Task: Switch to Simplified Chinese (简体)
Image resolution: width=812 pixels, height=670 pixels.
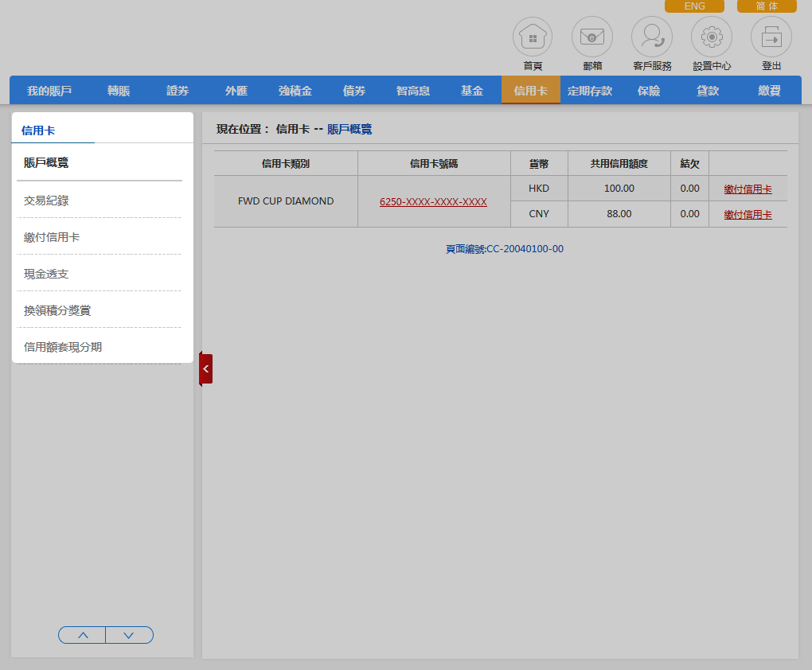Action: point(767,6)
